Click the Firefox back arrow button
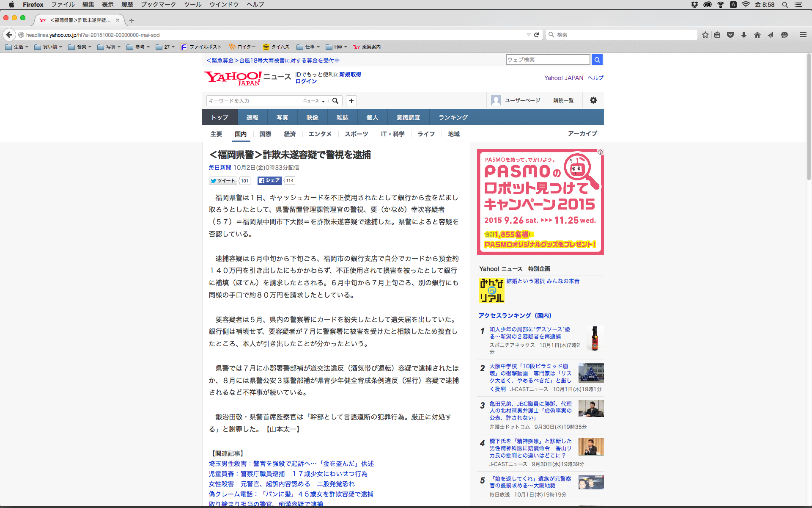This screenshot has height=508, width=812. point(9,35)
